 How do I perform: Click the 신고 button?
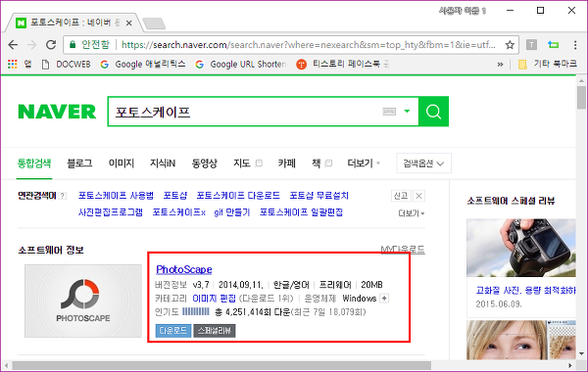pyautogui.click(x=401, y=196)
